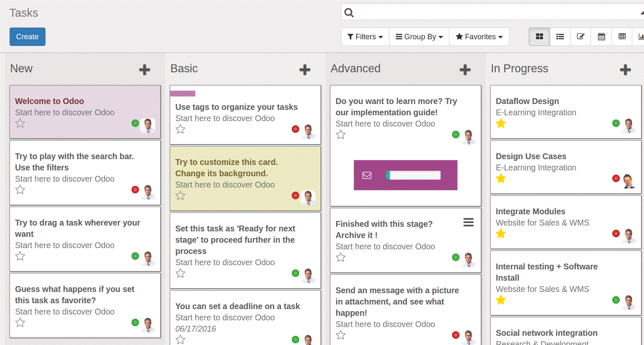Star the 'Set this task as Ready' card

(180, 273)
